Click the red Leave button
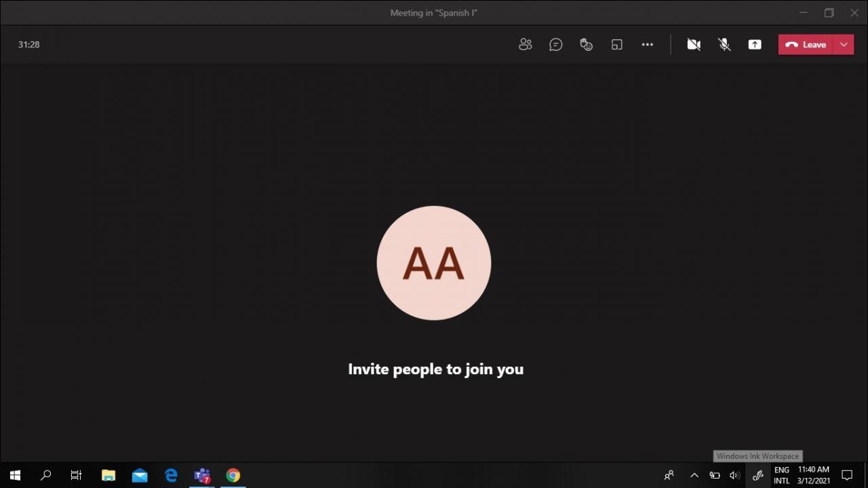Viewport: 868px width, 488px height. coord(806,45)
